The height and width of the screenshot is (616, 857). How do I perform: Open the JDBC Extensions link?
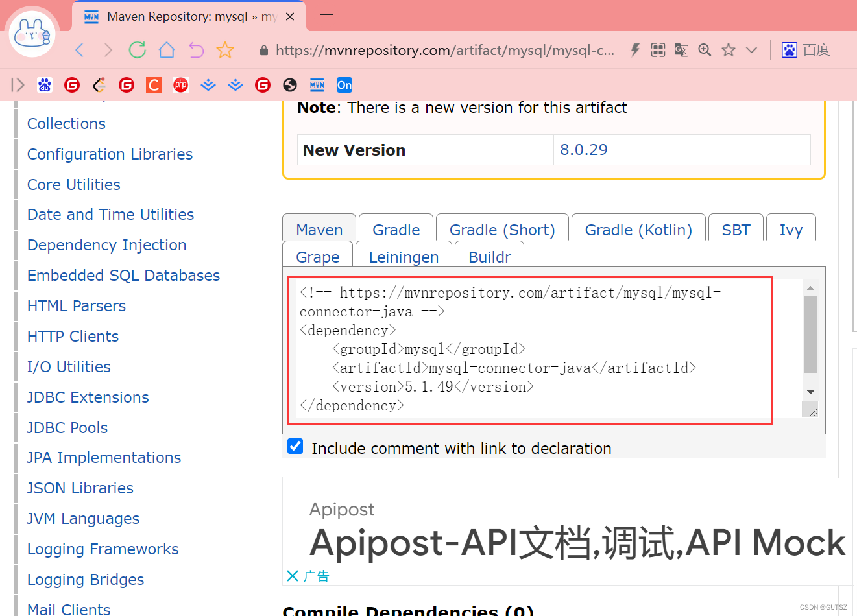tap(88, 397)
